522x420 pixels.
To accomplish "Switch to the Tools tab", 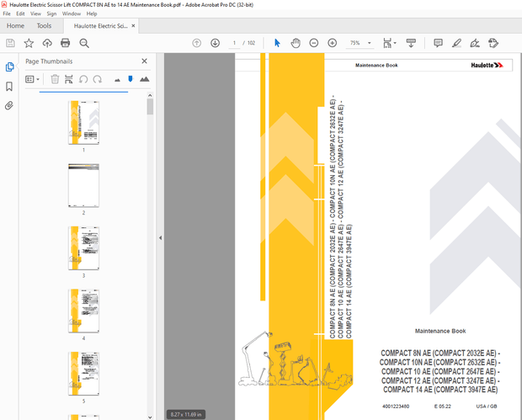I will click(x=44, y=25).
